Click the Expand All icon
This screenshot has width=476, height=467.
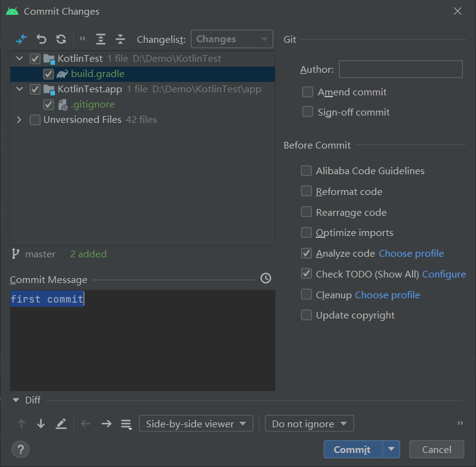coord(100,39)
